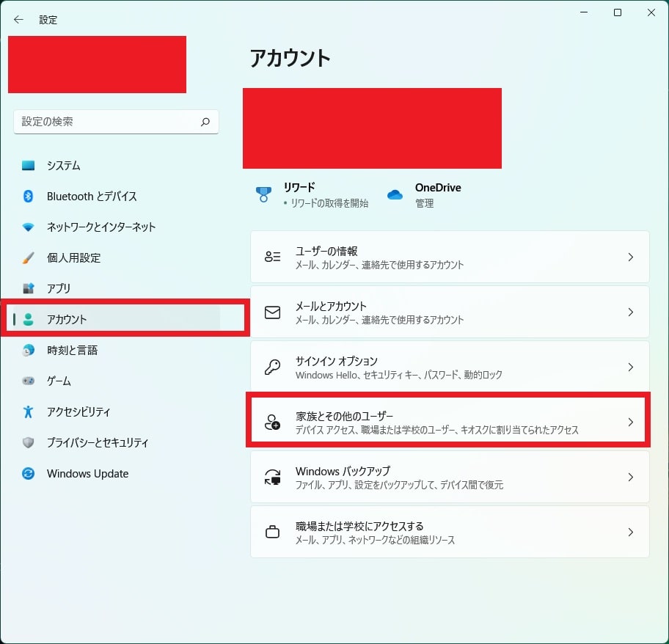The width and height of the screenshot is (669, 644).
Task: Click the アカウント person icon in sidebar
Action: tap(28, 320)
